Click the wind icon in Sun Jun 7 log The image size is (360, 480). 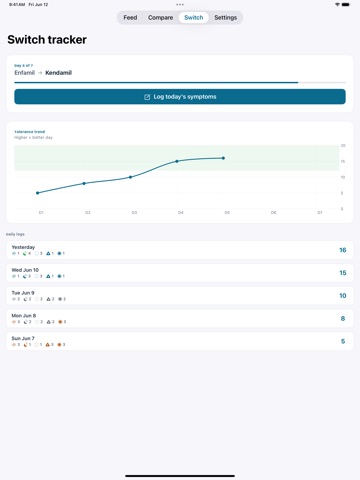pyautogui.click(x=14, y=345)
